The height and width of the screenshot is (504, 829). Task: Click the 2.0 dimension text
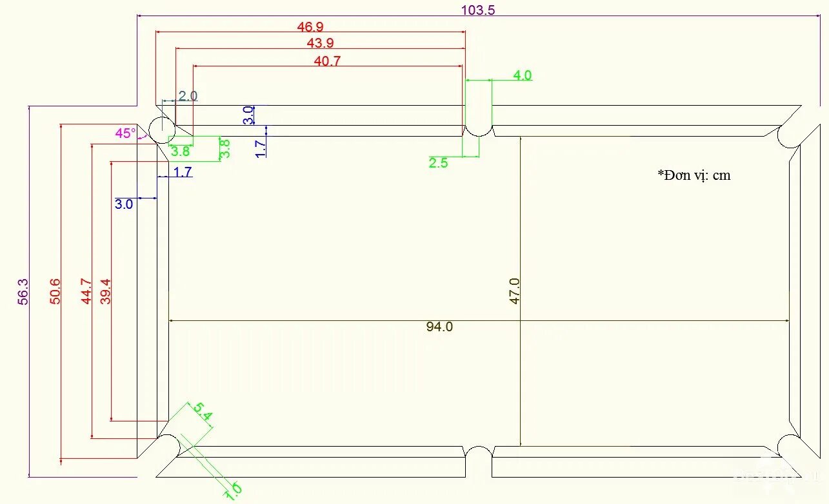[188, 96]
